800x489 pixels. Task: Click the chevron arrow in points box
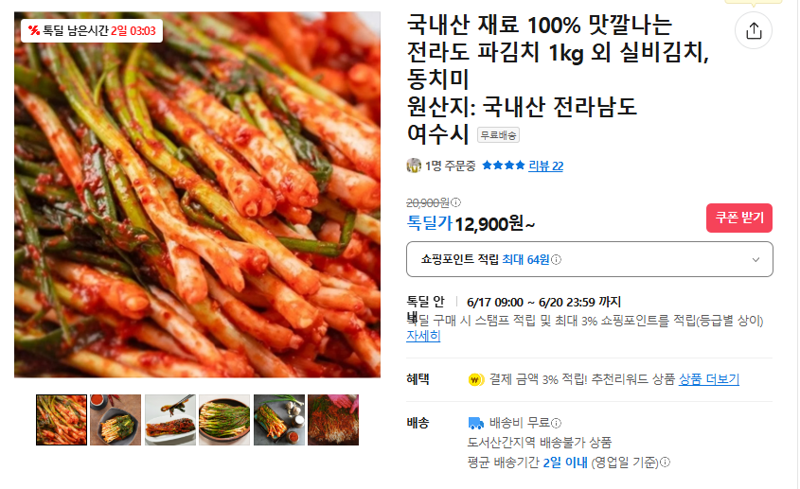[756, 260]
